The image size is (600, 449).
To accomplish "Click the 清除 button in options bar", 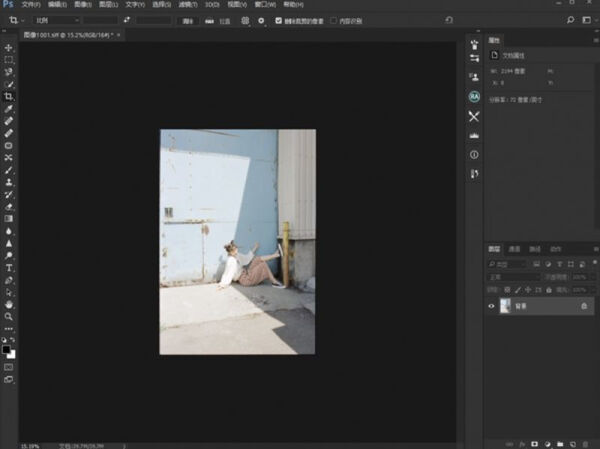I will coord(187,19).
